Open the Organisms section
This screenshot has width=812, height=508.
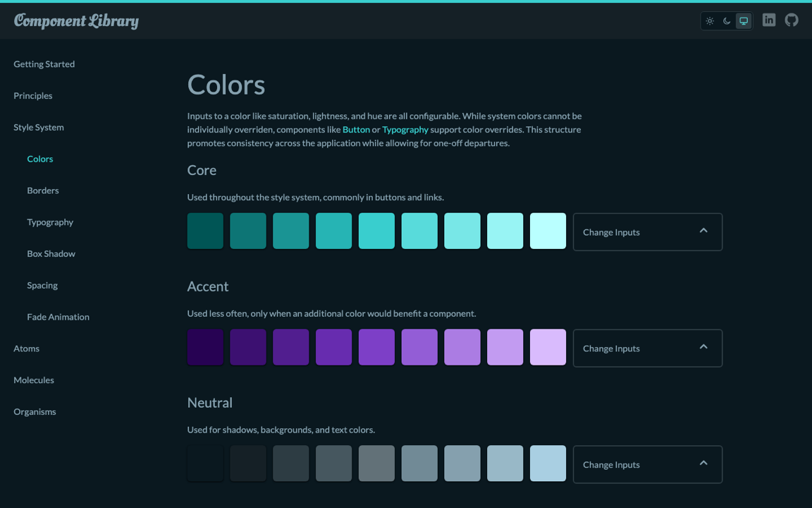pyautogui.click(x=35, y=412)
